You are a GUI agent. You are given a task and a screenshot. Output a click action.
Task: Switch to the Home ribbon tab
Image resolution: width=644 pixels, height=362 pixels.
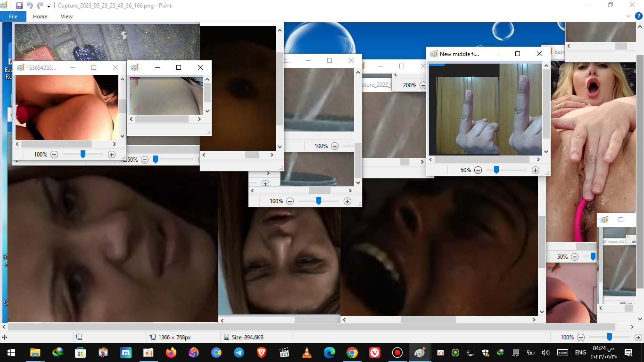click(40, 16)
